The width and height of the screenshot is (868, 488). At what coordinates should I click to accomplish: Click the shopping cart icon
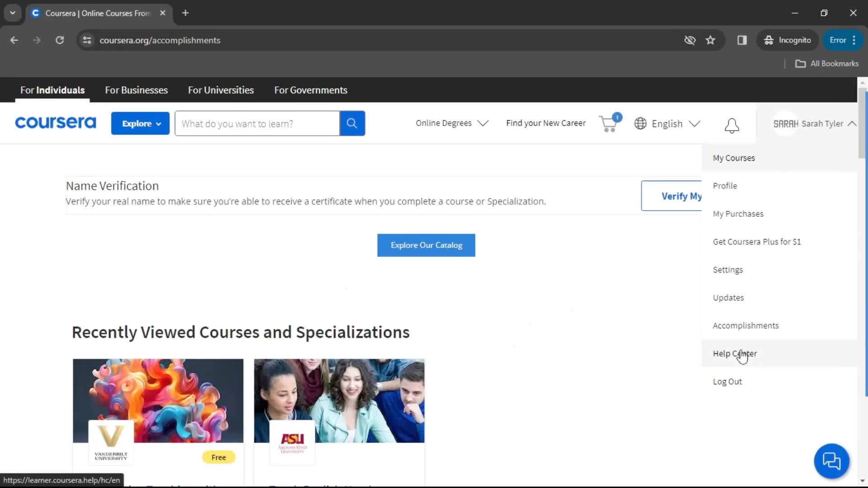coord(608,123)
